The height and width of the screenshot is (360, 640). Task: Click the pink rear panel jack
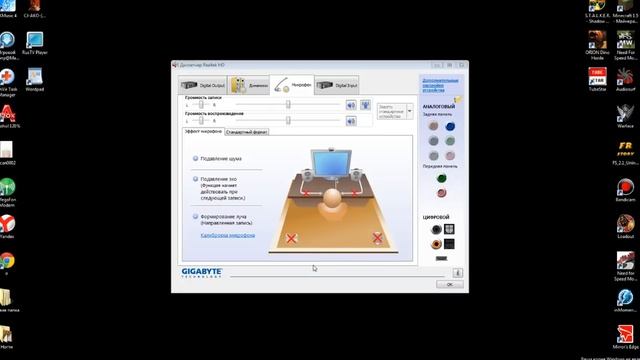pos(450,156)
